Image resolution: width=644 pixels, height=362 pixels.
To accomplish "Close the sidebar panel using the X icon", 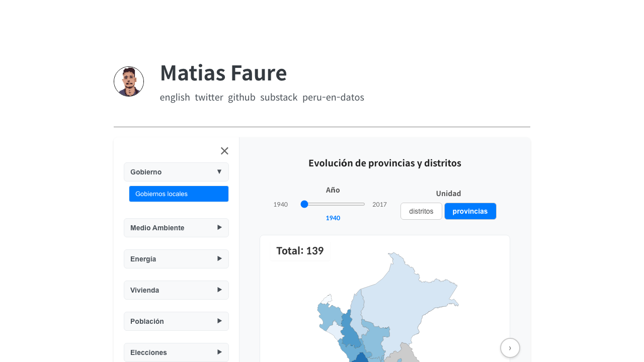I will click(224, 151).
